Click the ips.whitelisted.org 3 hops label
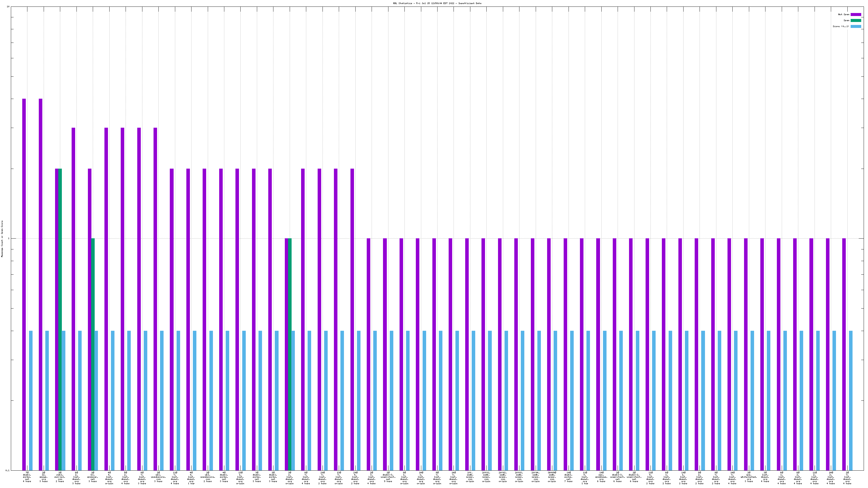Image resolution: width=868 pixels, height=488 pixels. click(749, 477)
